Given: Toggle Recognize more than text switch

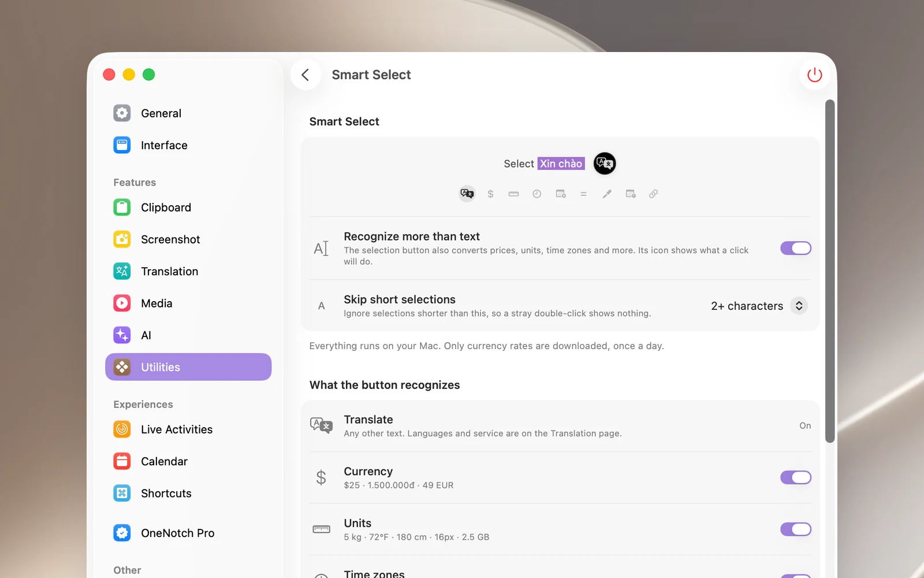Looking at the screenshot, I should pos(796,248).
